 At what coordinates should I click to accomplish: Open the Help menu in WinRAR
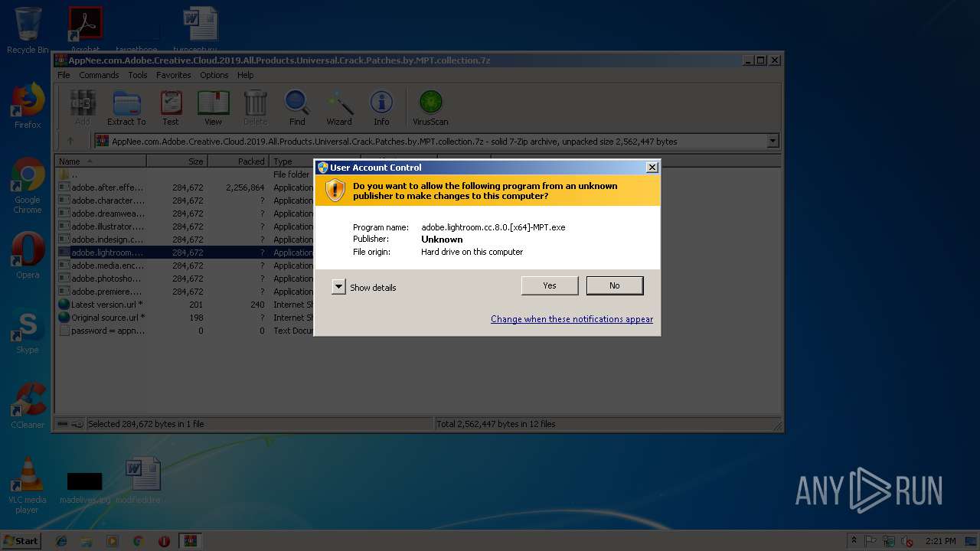point(245,75)
